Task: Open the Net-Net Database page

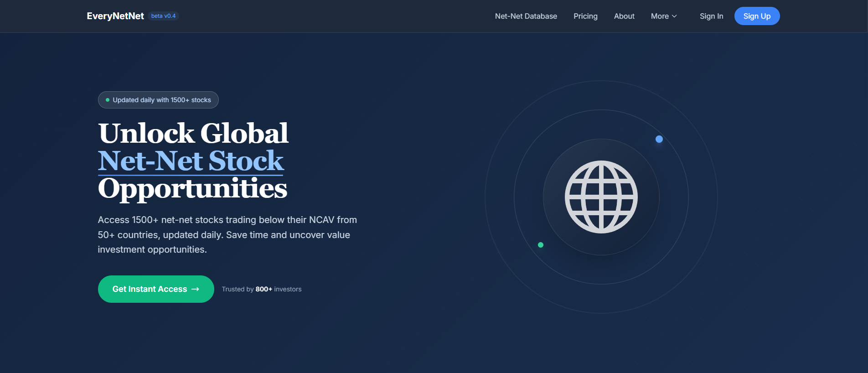Action: [x=526, y=16]
